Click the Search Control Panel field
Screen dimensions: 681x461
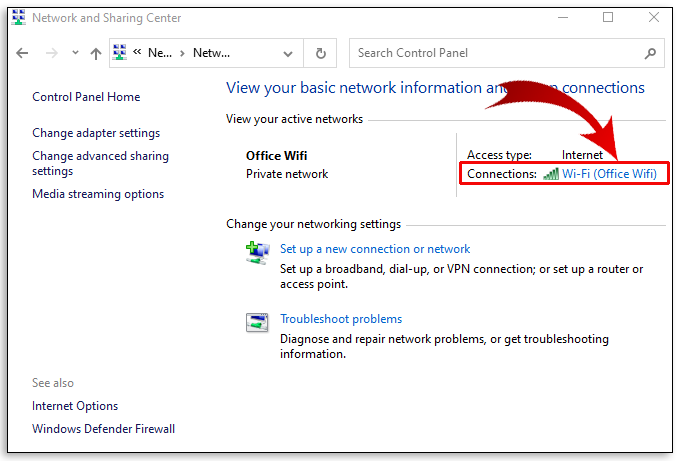coord(495,54)
